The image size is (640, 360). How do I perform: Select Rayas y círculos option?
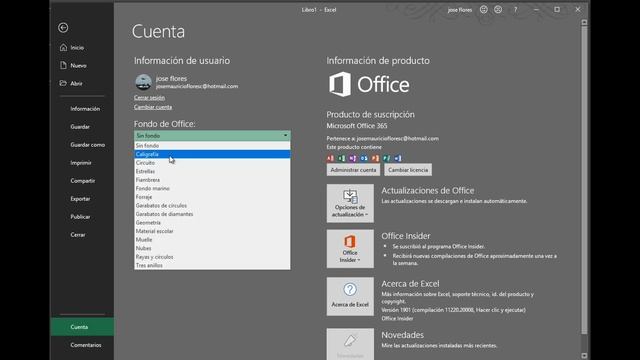pyautogui.click(x=212, y=257)
